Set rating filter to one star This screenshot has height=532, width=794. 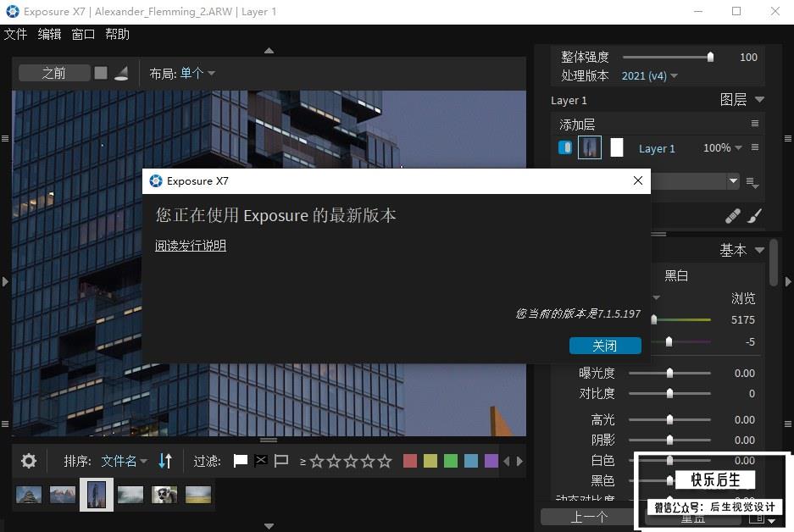coord(317,461)
